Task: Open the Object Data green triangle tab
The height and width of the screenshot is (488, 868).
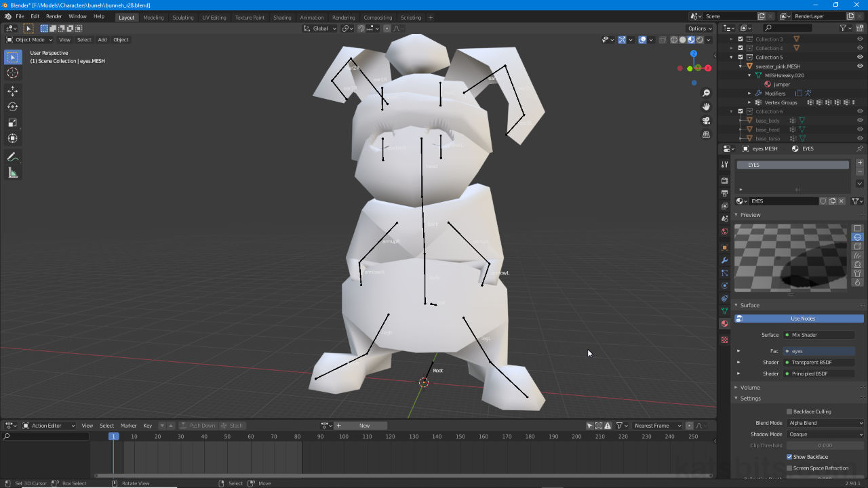Action: pos(724,310)
